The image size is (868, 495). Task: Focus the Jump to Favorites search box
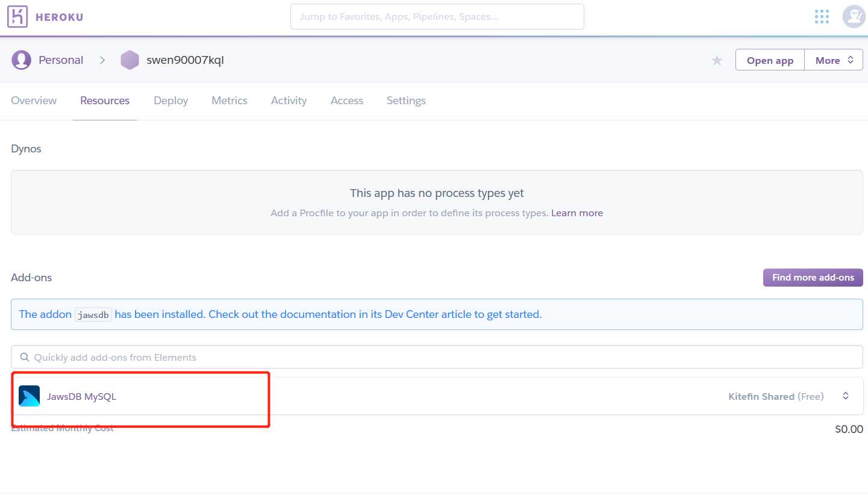437,17
